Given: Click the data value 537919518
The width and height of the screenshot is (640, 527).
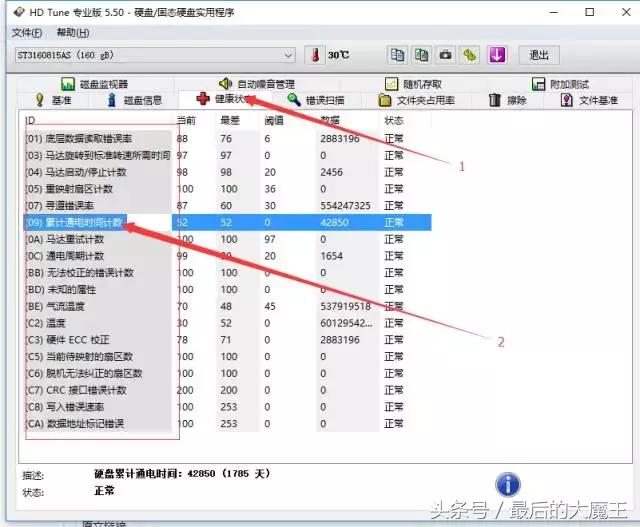Looking at the screenshot, I should point(345,306).
